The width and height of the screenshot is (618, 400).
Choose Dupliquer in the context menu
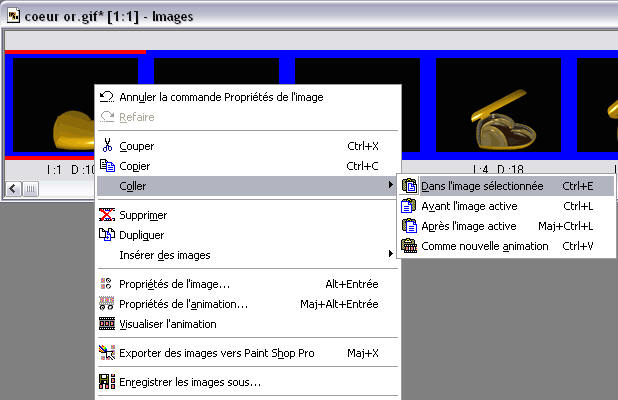tap(249, 235)
